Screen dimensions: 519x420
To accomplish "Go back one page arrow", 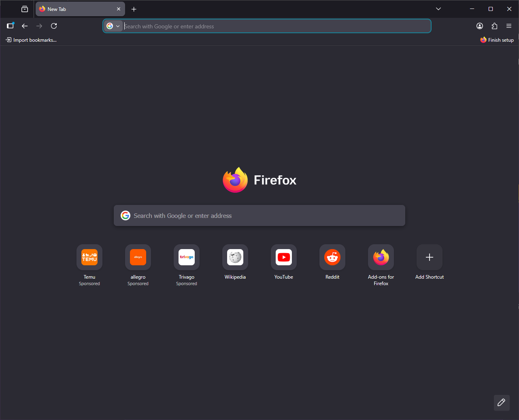I will pyautogui.click(x=25, y=26).
